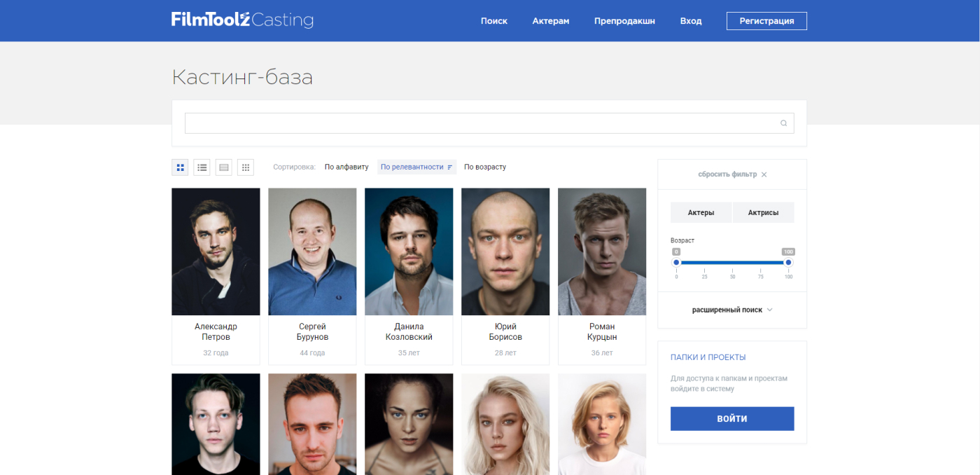This screenshot has width=980, height=475.
Task: Click the magnifier icon in search bar
Action: point(784,123)
